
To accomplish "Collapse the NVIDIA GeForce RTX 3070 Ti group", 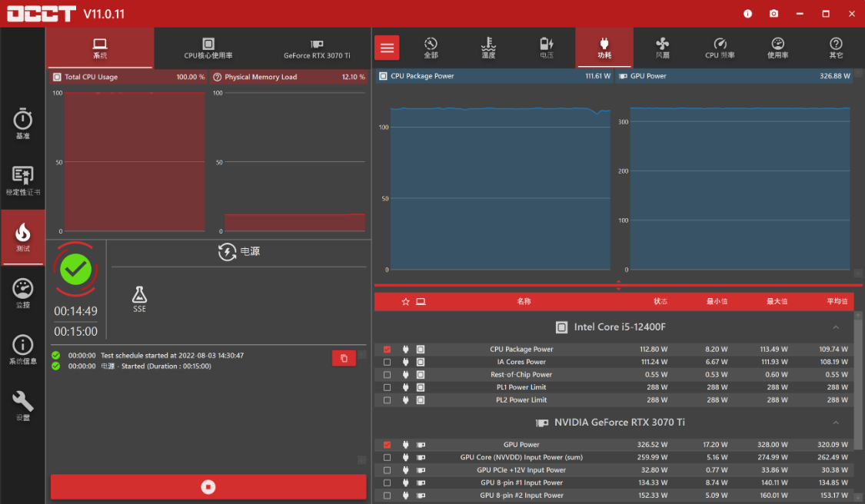I will [x=836, y=423].
